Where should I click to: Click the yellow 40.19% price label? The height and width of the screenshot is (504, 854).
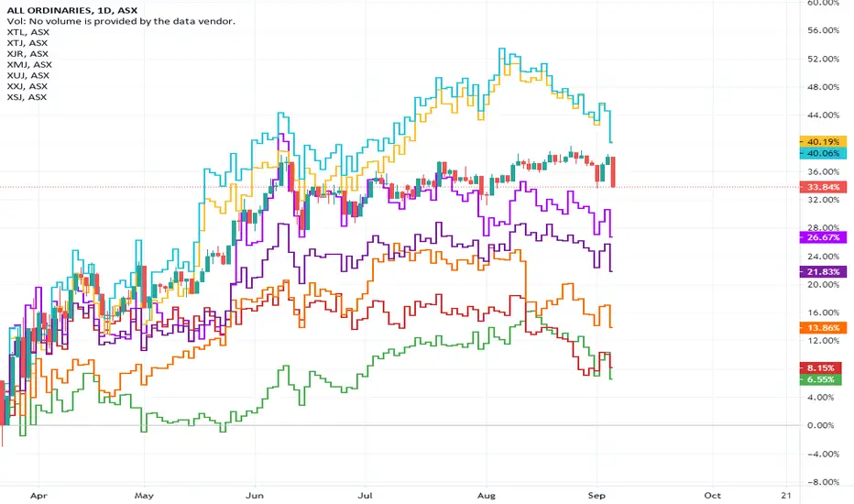click(x=823, y=142)
